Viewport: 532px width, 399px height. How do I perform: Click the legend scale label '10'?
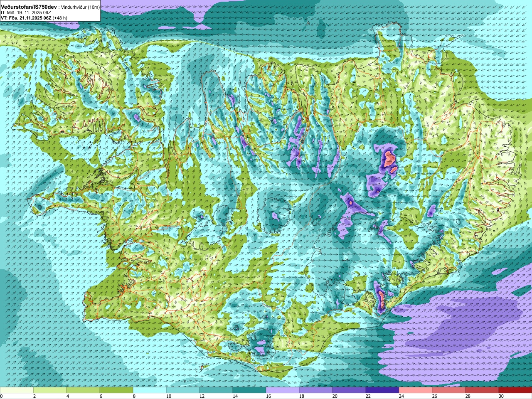pyautogui.click(x=168, y=396)
